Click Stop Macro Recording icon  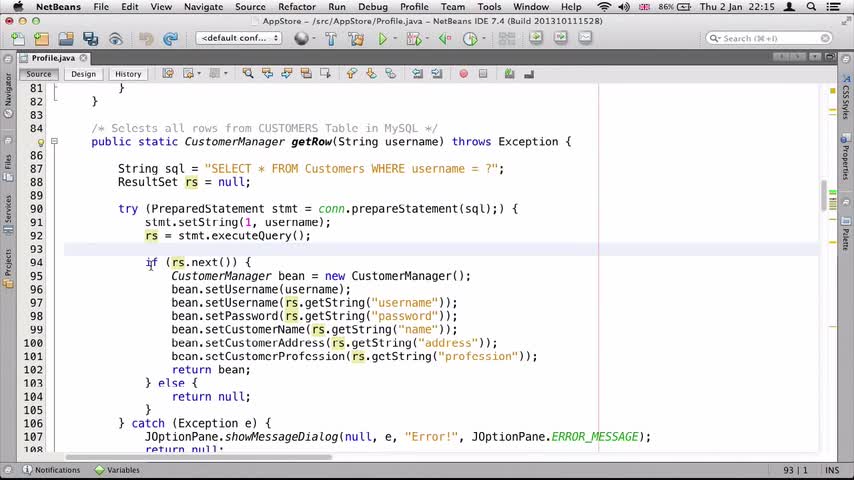(x=483, y=74)
